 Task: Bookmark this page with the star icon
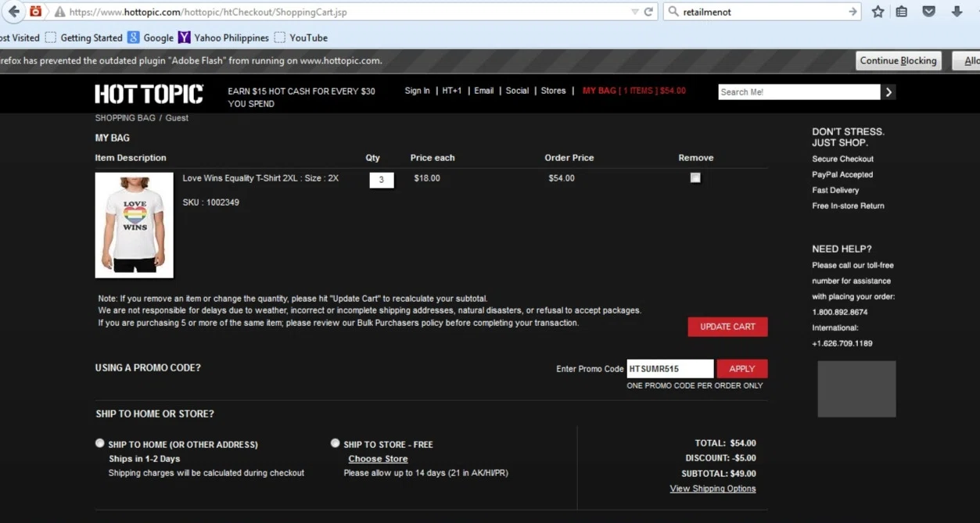pyautogui.click(x=878, y=12)
